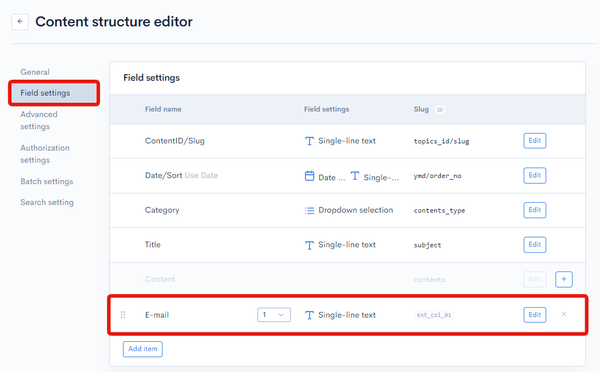Click the back arrow icon beside the title
Screen dimensions: 600x372
click(x=20, y=22)
